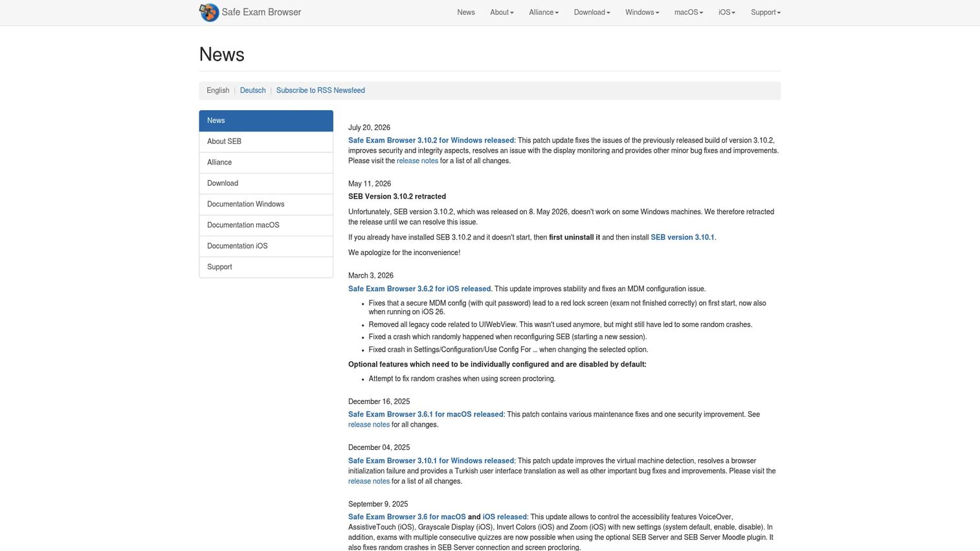Click the We apologize for the inconvenience text
This screenshot has height=551, width=980.
point(404,253)
